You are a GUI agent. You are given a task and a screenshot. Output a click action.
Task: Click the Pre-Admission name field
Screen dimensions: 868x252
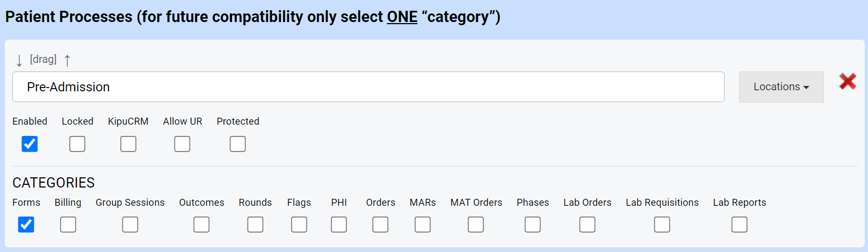point(368,87)
